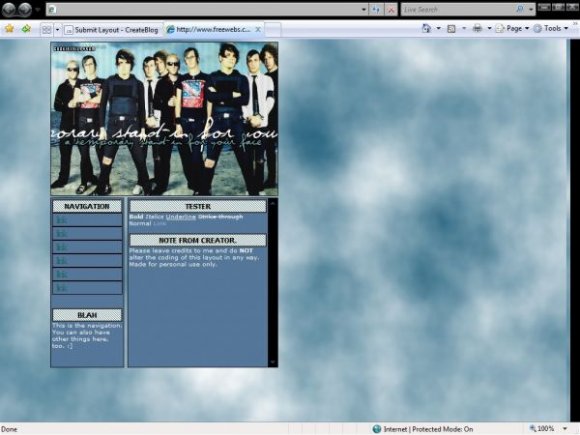Go back with the Back arrow button
Viewport: 580px width, 435px height.
(x=9, y=10)
